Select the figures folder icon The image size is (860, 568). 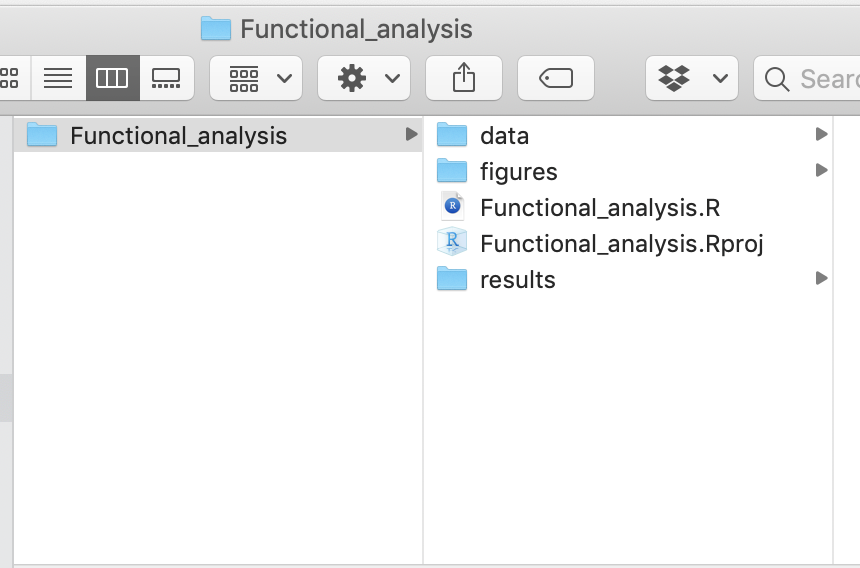pos(453,172)
